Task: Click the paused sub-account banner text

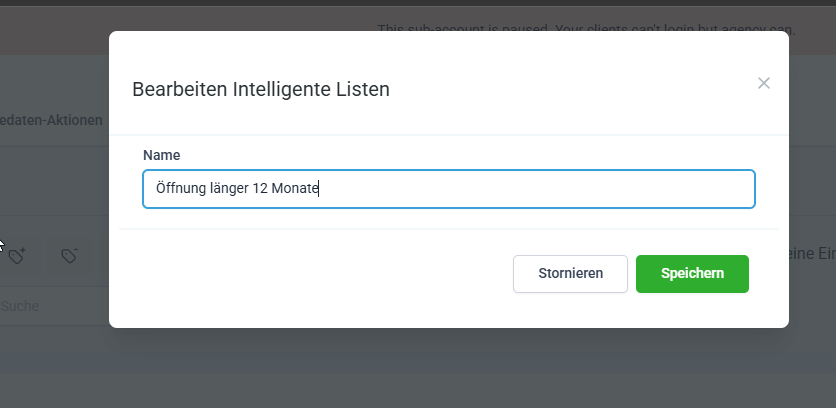Action: [585, 29]
